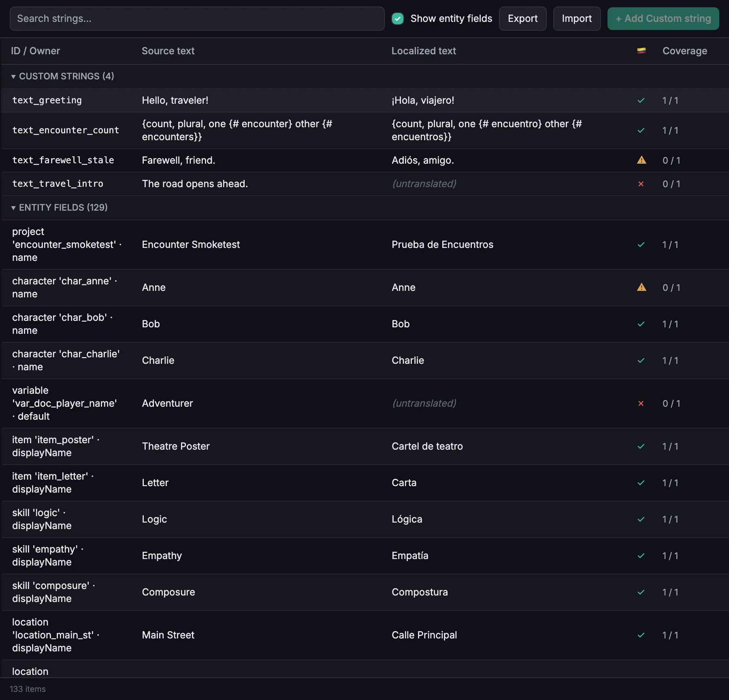Click the 133 items status text

(x=28, y=689)
